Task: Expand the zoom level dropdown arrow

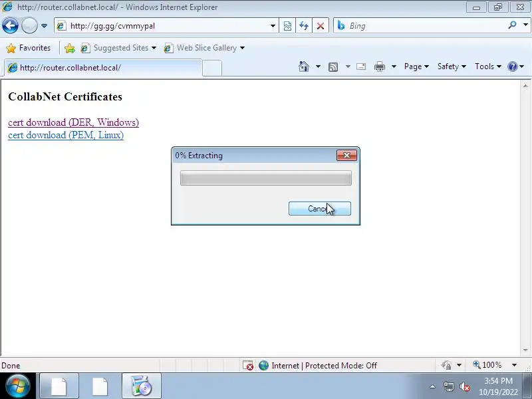Action: tap(514, 365)
